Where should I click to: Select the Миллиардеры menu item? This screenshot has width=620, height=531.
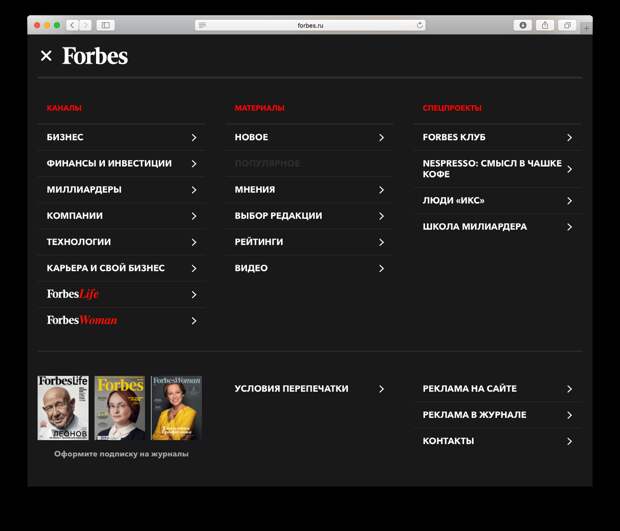pyautogui.click(x=121, y=189)
